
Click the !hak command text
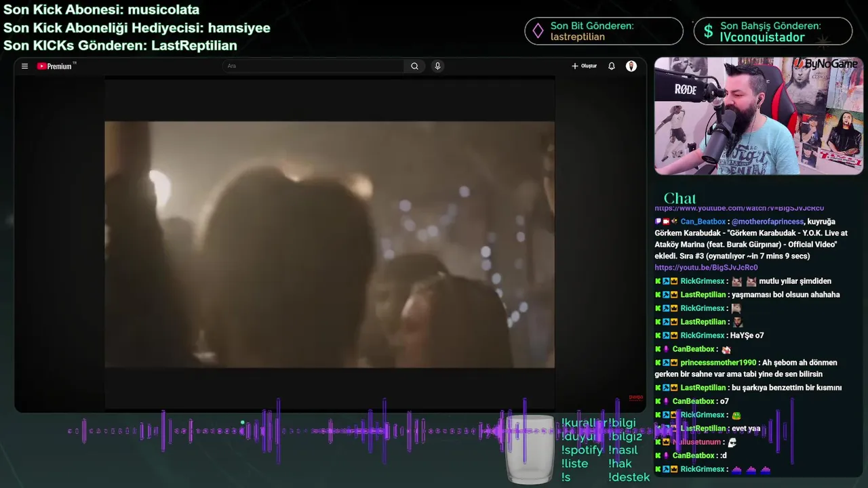[620, 464]
